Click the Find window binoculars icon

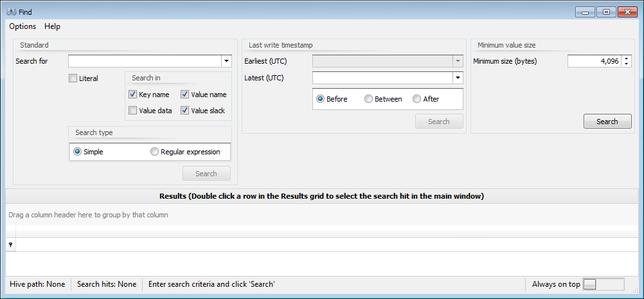pyautogui.click(x=11, y=12)
